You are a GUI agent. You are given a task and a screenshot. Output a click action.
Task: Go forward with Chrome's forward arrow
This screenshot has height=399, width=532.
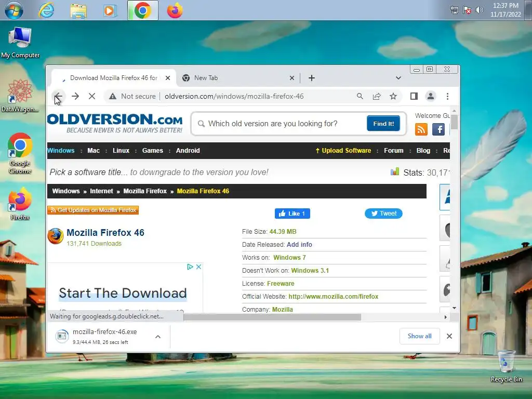tap(75, 96)
